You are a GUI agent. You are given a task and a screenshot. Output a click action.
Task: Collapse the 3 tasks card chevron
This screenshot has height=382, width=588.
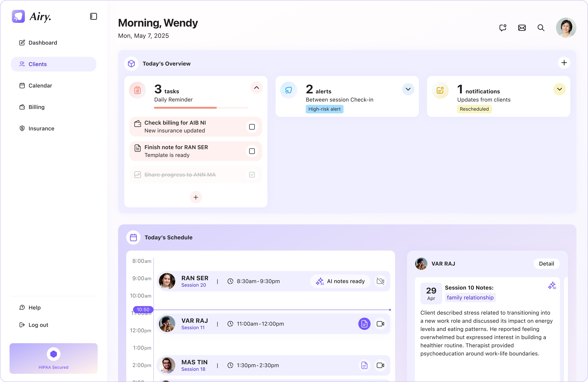click(x=256, y=87)
